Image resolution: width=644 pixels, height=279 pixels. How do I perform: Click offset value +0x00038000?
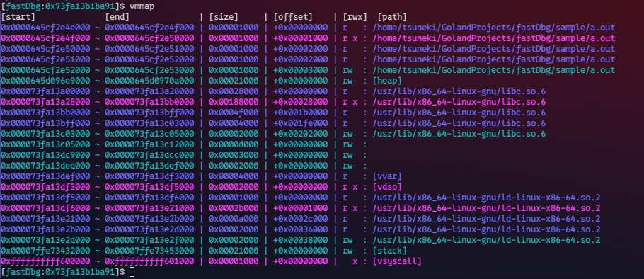301,239
